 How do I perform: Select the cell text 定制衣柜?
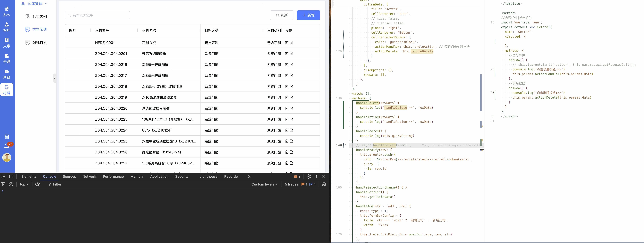[x=149, y=43]
